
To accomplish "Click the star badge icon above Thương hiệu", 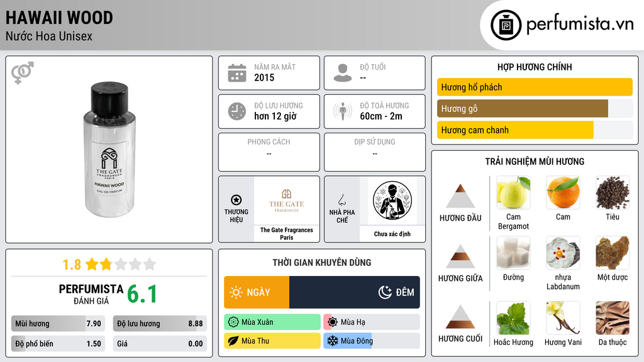I will pos(236,200).
